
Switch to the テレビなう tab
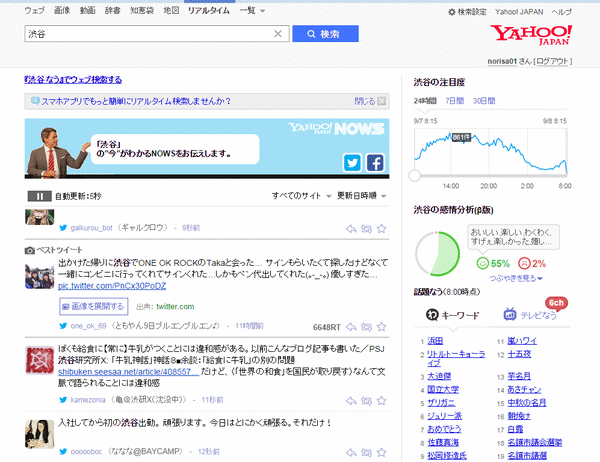point(530,315)
